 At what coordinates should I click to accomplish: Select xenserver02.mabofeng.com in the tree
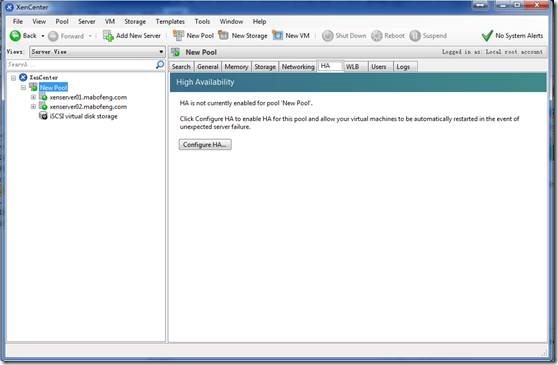[88, 107]
